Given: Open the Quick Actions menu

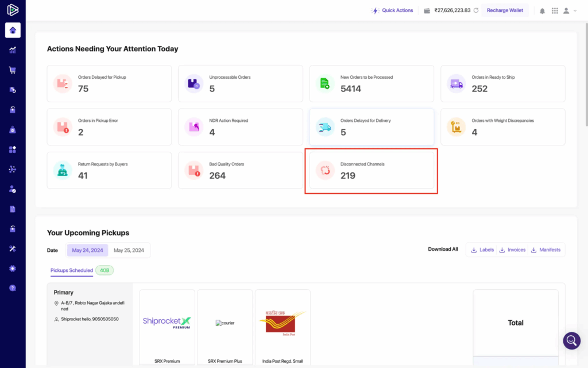Looking at the screenshot, I should click(x=393, y=10).
